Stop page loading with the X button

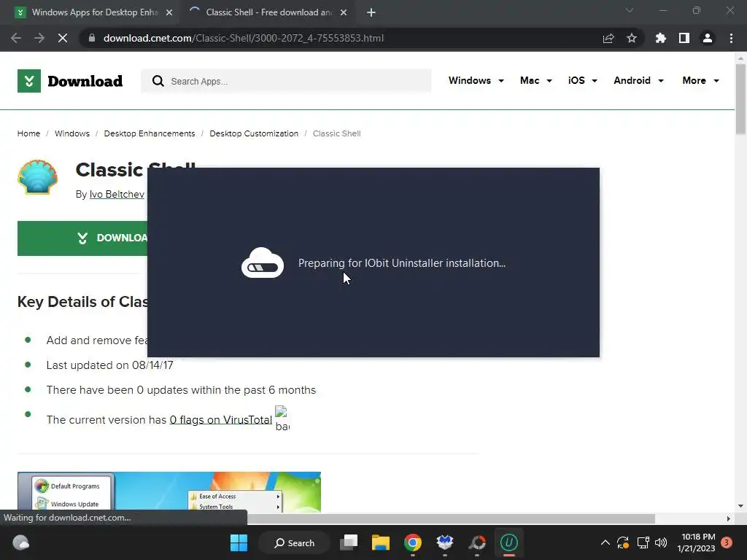(63, 38)
